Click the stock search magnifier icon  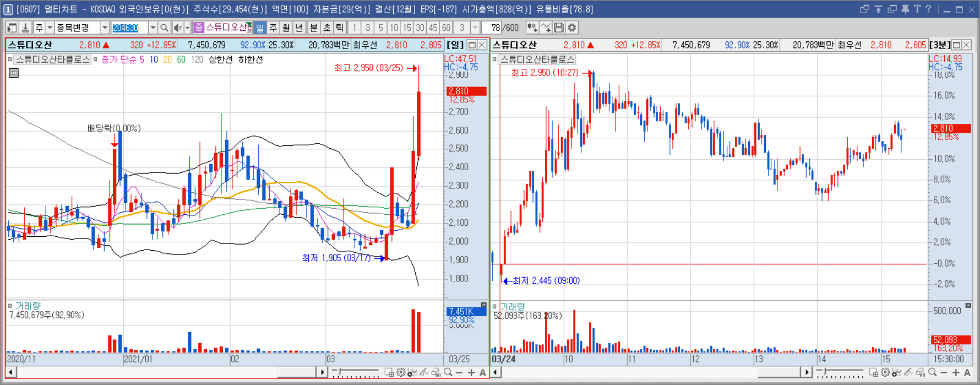(164, 28)
